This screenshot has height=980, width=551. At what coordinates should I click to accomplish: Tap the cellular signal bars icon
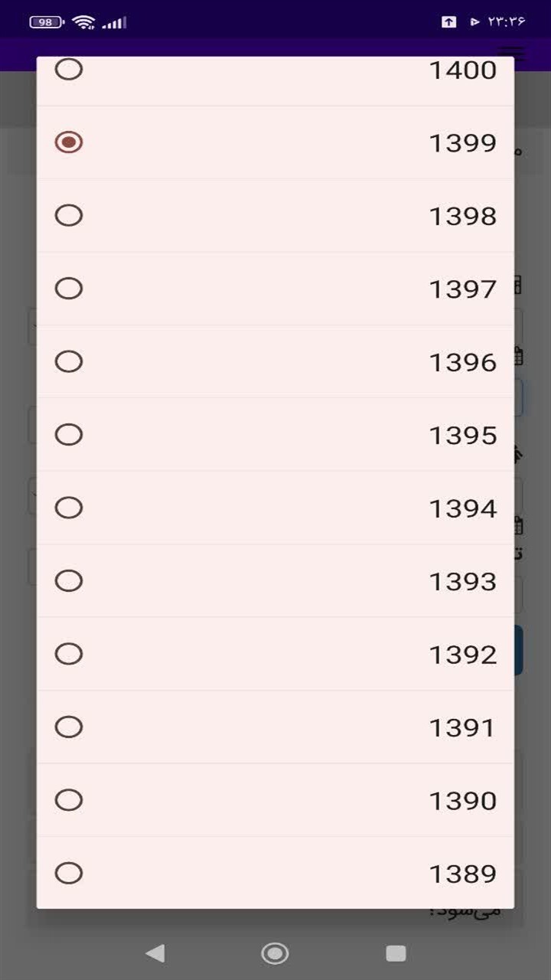[x=114, y=22]
